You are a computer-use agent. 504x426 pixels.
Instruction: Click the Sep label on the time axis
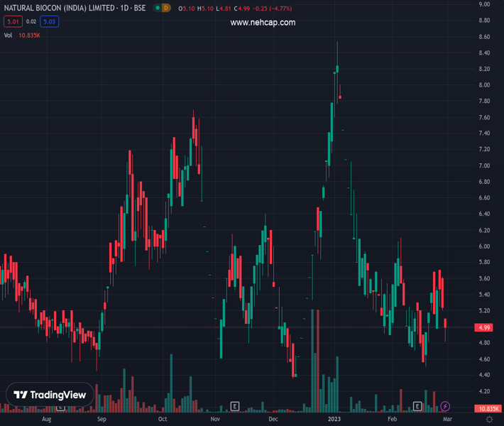pyautogui.click(x=102, y=420)
